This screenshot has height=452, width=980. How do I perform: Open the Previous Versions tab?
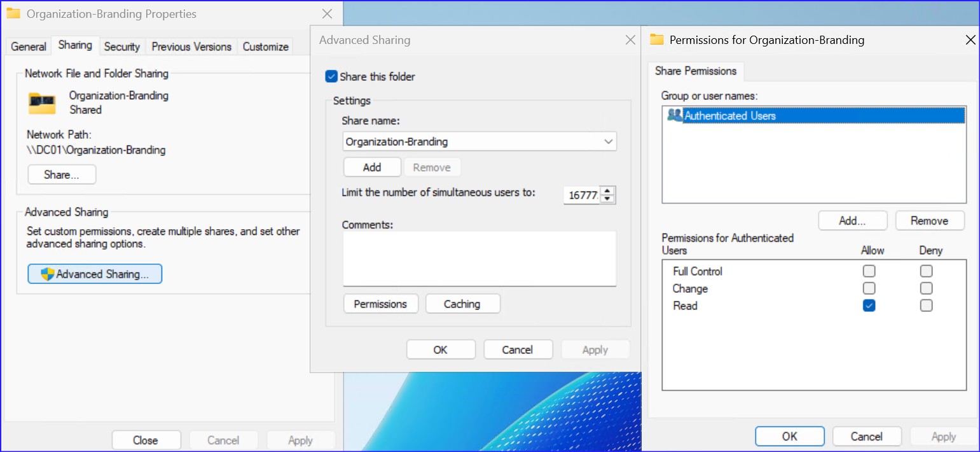(x=191, y=46)
